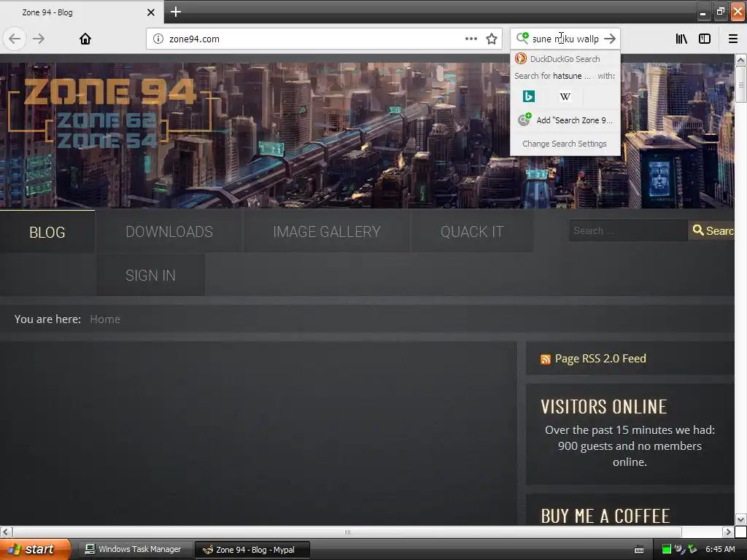
Task: Click the browser search text field
Action: click(566, 39)
